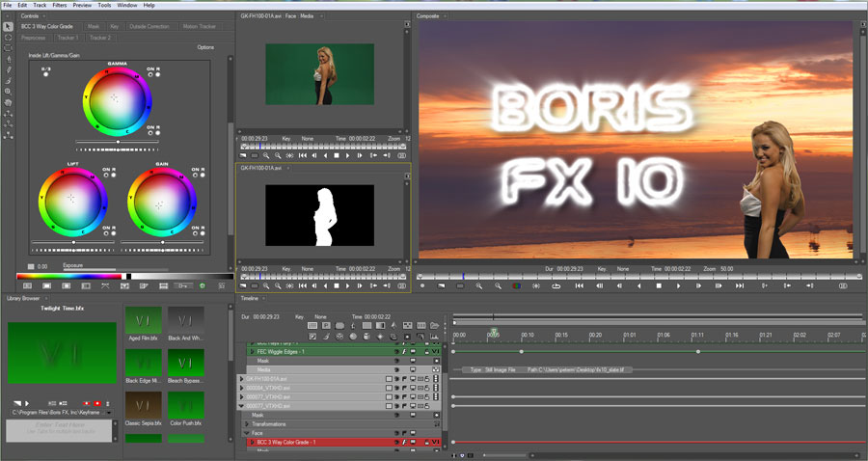Expand the 000084_VTXHD.avi track
The image size is (868, 461).
click(x=242, y=388)
